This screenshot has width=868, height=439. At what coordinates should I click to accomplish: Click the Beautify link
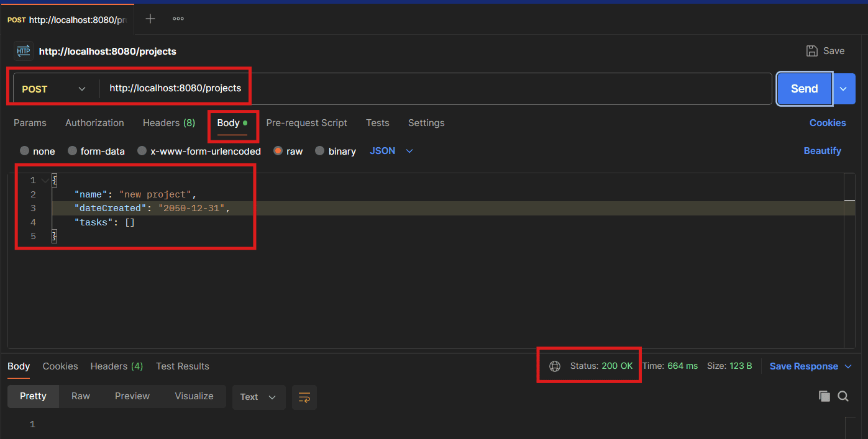click(823, 151)
